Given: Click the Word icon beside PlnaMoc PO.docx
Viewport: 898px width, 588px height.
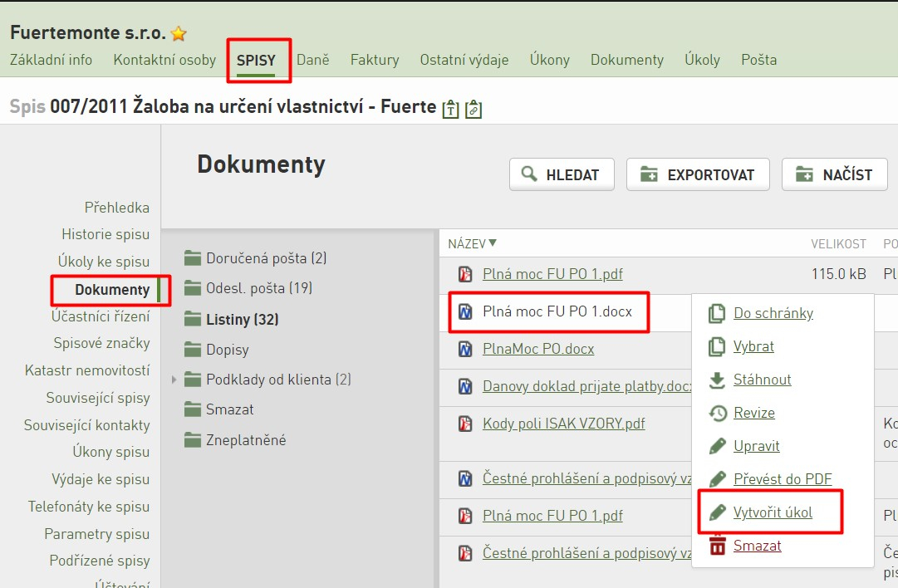Looking at the screenshot, I should [465, 349].
